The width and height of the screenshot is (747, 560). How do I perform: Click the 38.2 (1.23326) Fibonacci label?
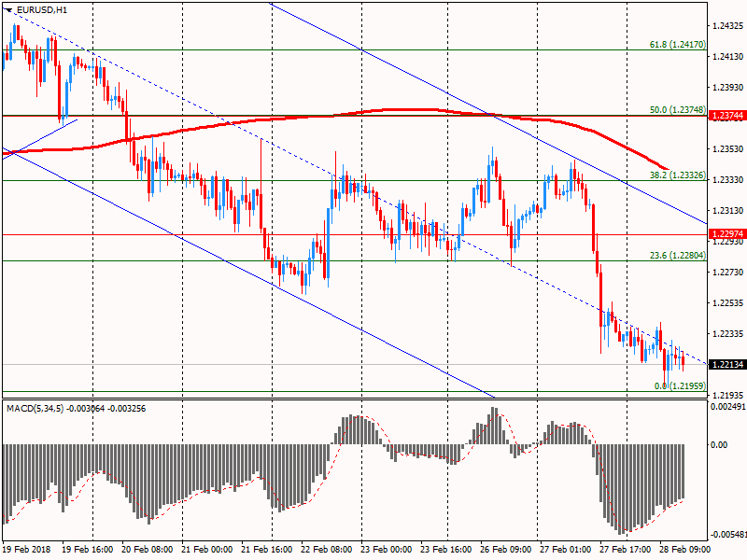coord(678,175)
